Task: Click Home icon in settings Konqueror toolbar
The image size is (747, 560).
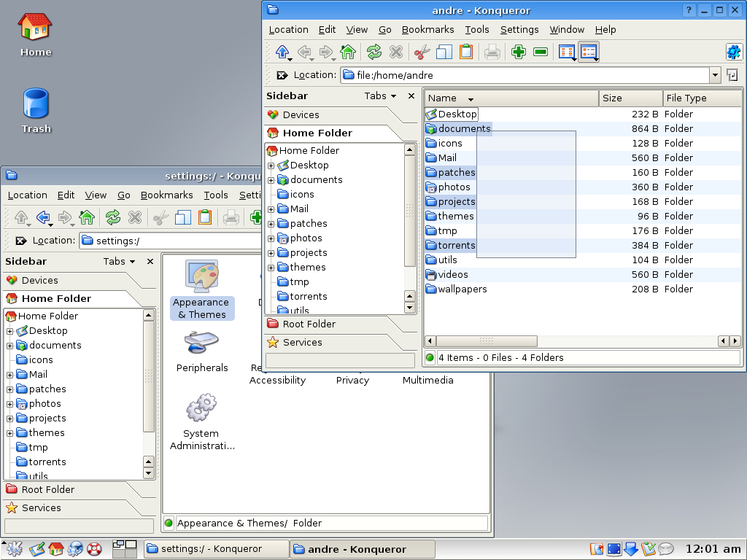Action: click(x=87, y=217)
